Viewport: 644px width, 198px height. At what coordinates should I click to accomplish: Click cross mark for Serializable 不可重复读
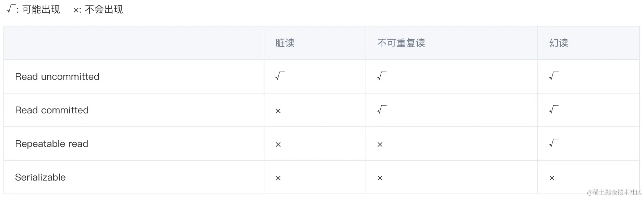(380, 178)
